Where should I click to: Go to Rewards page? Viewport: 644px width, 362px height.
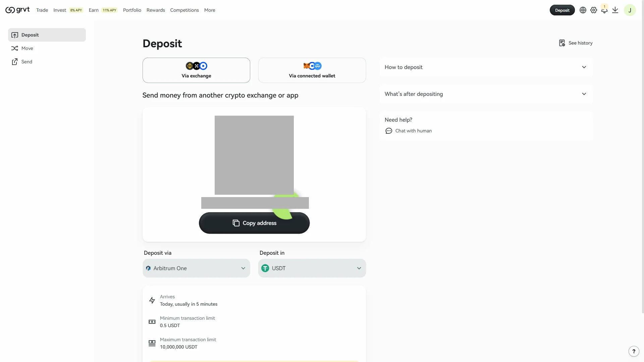point(156,10)
